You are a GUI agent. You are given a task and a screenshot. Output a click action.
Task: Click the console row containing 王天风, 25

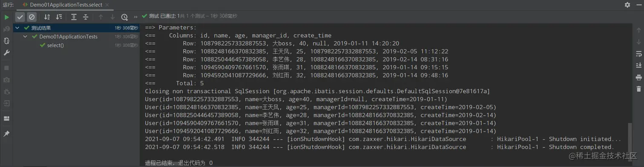click(296, 51)
